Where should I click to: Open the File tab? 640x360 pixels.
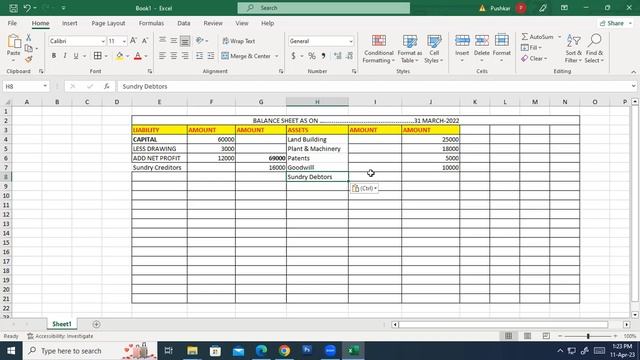pos(12,23)
